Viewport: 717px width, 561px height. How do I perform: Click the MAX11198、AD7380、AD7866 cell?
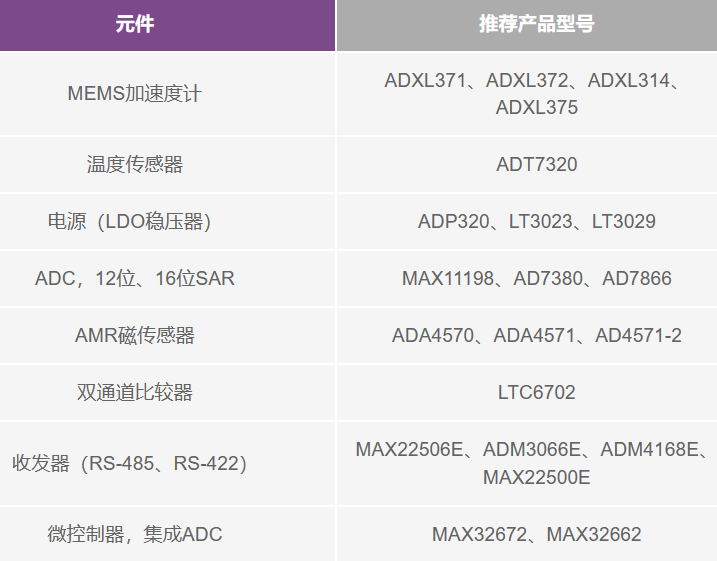tap(527, 278)
